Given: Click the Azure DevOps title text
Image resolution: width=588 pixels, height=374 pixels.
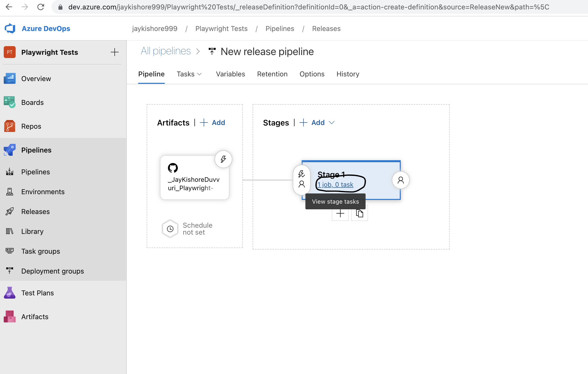Looking at the screenshot, I should (x=46, y=29).
